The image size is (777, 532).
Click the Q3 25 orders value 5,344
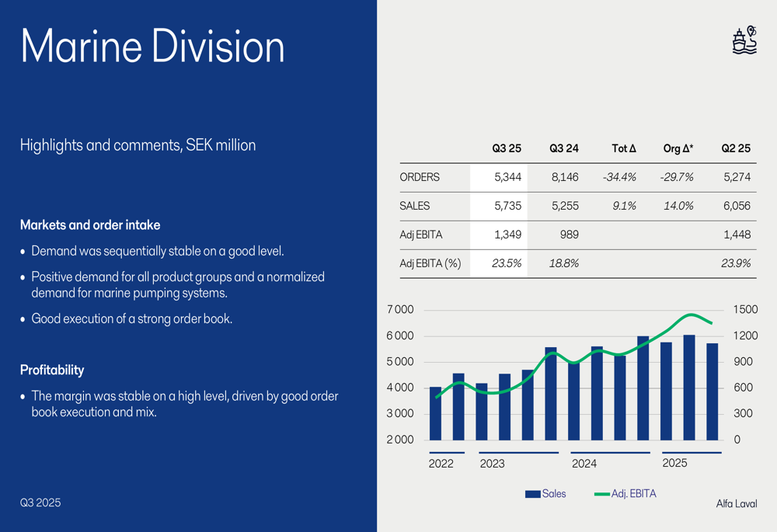[507, 177]
